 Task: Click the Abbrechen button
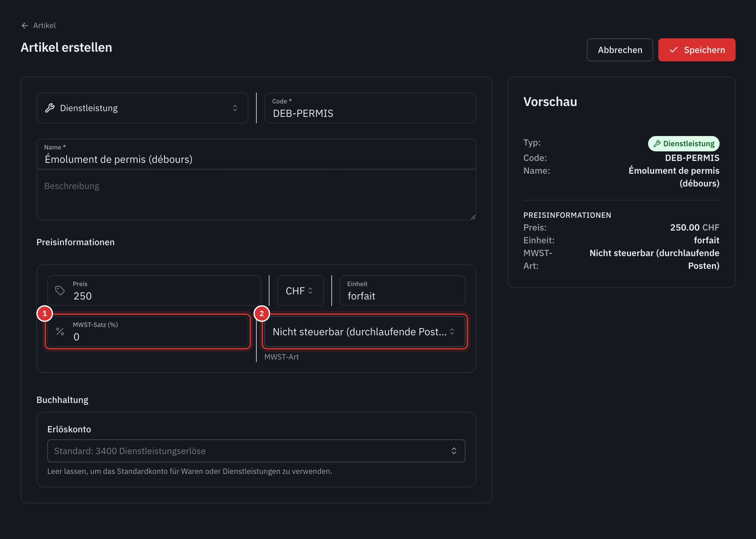click(620, 50)
